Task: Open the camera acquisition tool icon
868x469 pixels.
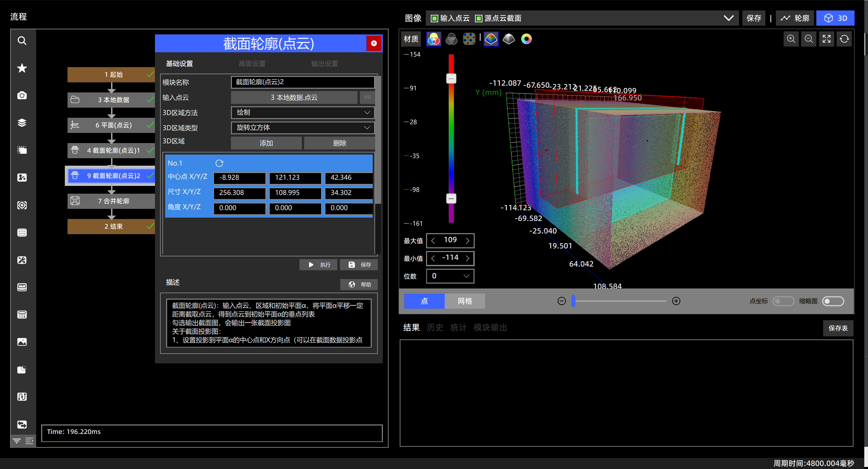Action: (x=22, y=95)
